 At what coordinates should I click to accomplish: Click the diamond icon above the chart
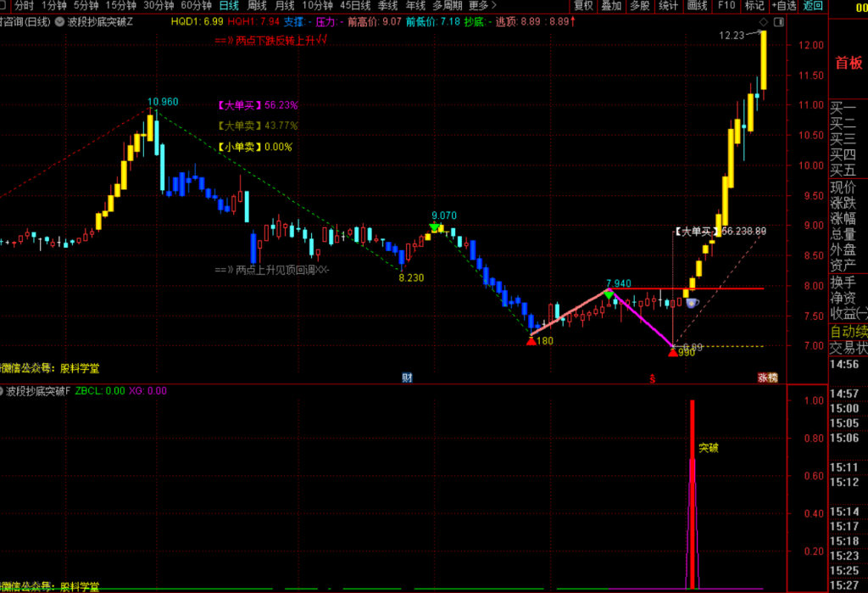tap(764, 22)
